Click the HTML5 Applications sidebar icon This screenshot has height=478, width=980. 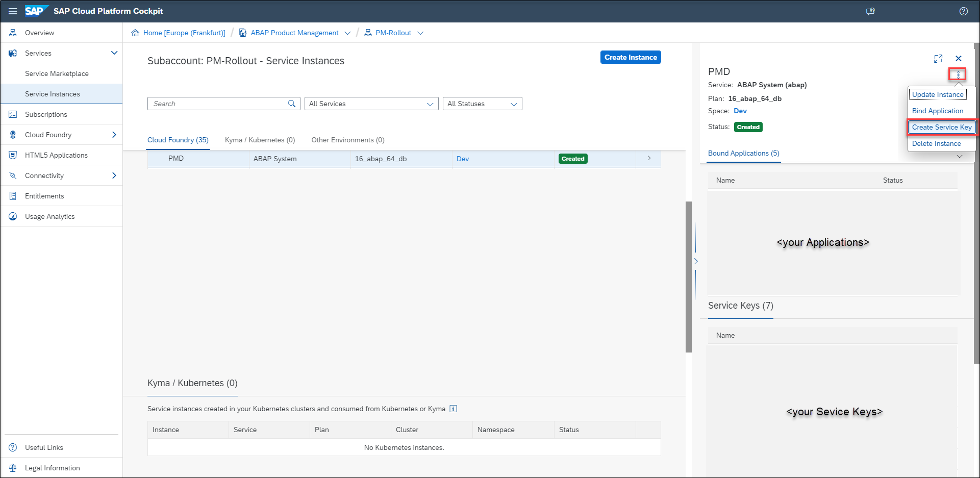pos(13,155)
